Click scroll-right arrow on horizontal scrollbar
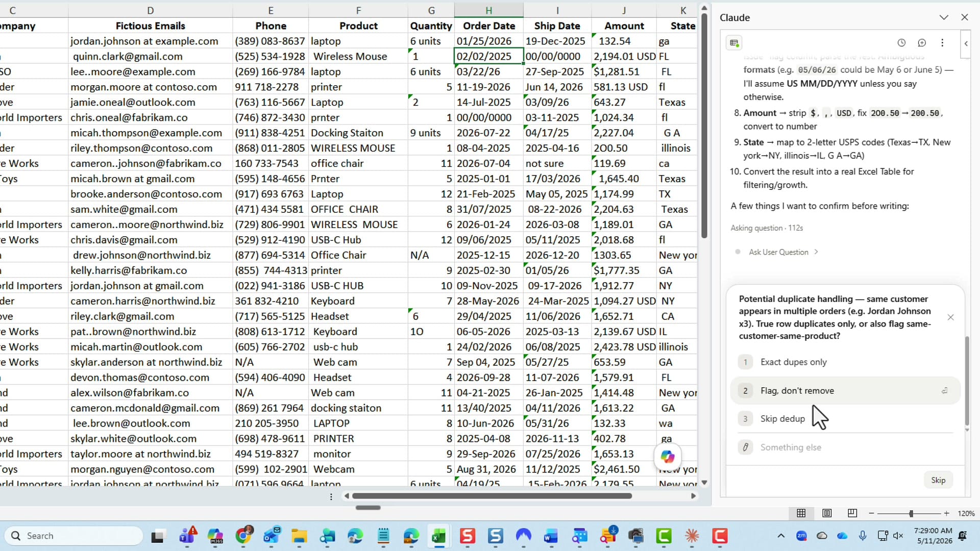This screenshot has width=980, height=551. (x=693, y=496)
